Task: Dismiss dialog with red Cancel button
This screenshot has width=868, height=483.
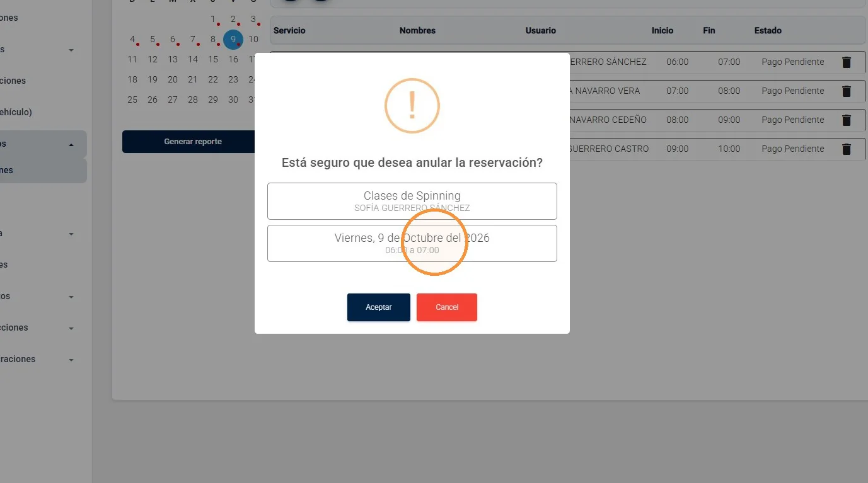Action: pos(447,307)
